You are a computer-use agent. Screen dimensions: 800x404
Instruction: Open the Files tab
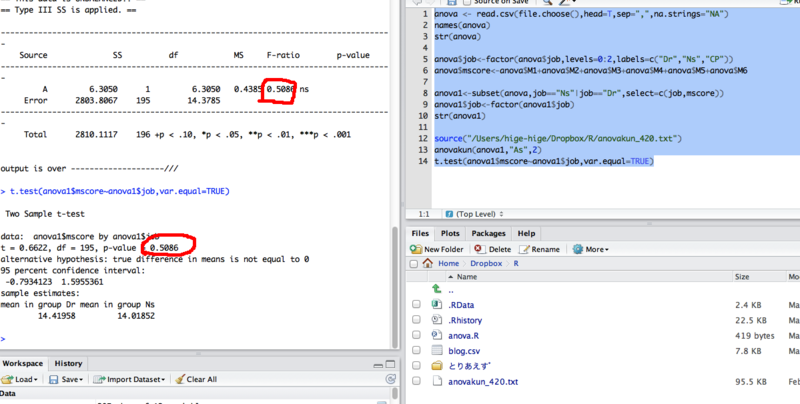click(x=420, y=234)
